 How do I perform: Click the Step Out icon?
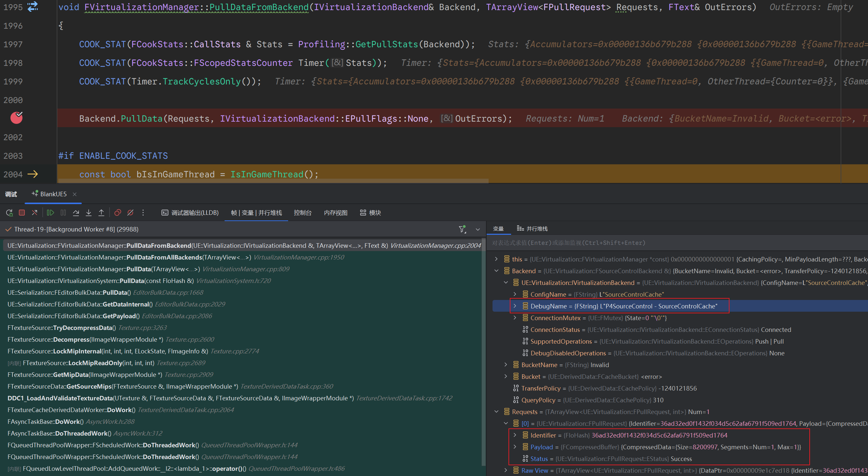point(101,213)
